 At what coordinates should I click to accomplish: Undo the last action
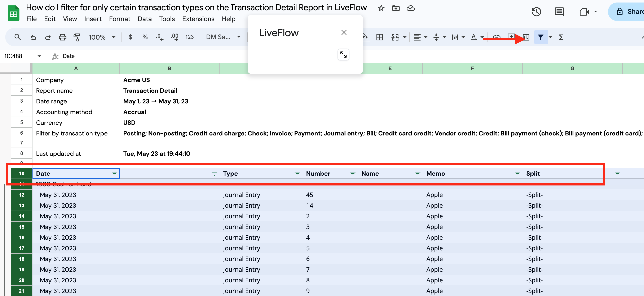pos(33,37)
